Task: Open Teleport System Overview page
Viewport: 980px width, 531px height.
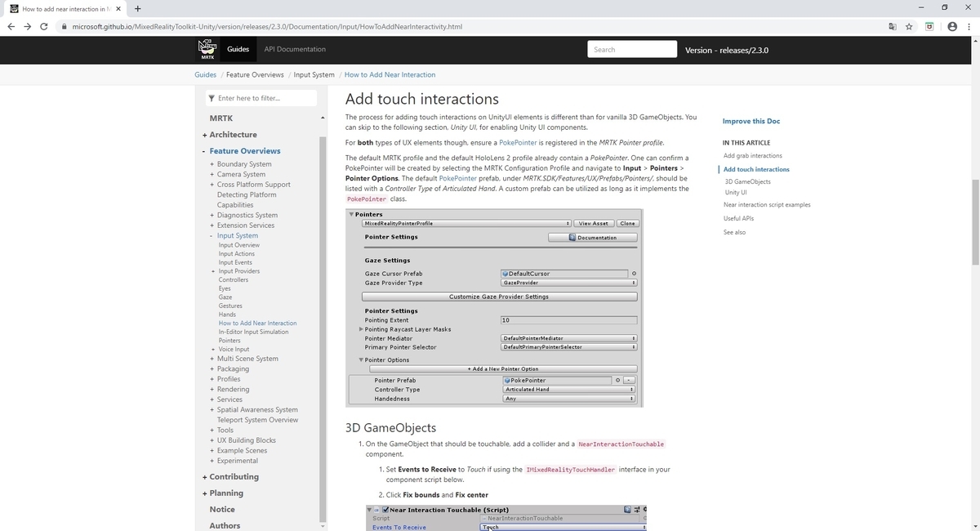Action: 257,420
